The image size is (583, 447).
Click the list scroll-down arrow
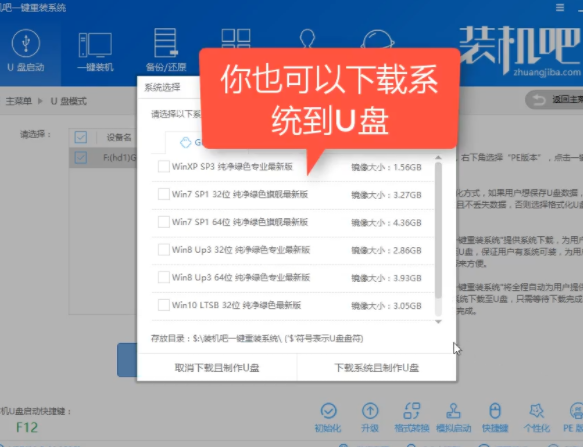(438, 322)
